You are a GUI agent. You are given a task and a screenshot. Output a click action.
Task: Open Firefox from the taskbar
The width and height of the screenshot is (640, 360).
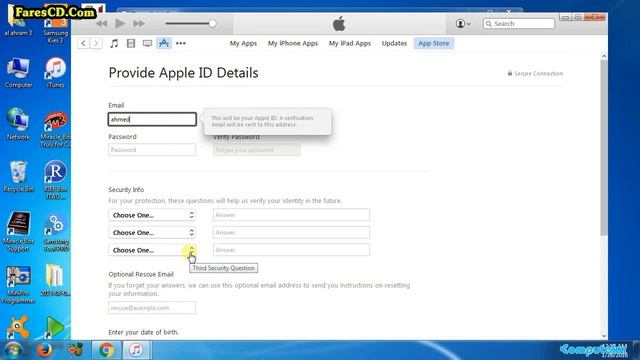[44, 350]
